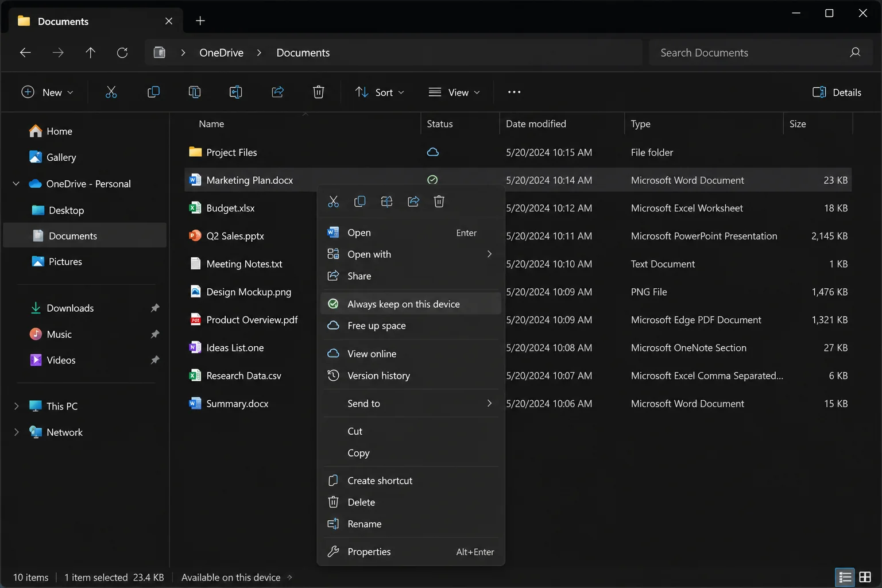Image resolution: width=882 pixels, height=588 pixels.
Task: Click the search magnifier icon
Action: pos(855,53)
